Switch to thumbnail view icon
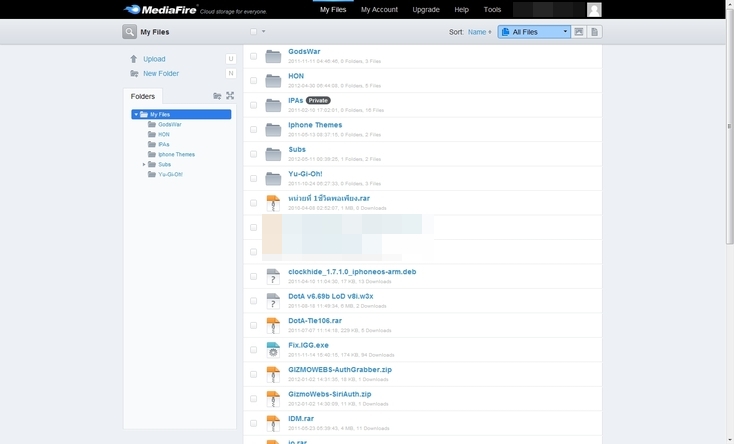The width and height of the screenshot is (734, 444). click(579, 32)
